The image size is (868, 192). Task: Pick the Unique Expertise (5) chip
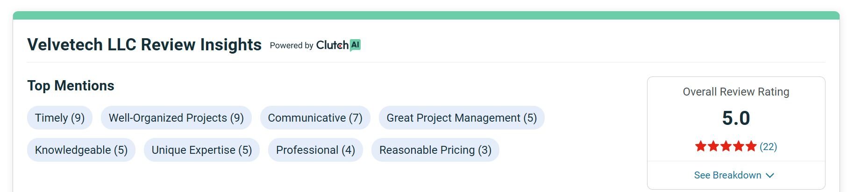click(202, 150)
